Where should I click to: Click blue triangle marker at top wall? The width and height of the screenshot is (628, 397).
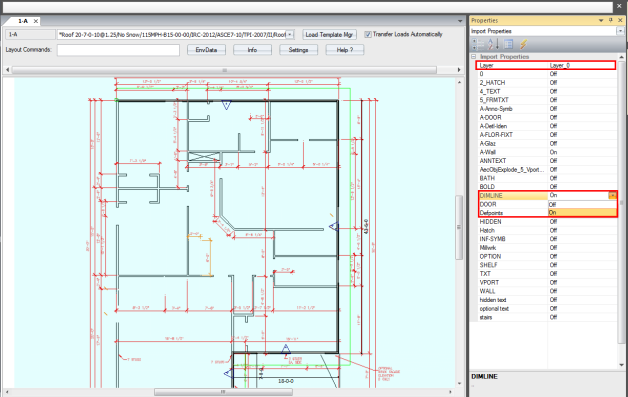226,105
